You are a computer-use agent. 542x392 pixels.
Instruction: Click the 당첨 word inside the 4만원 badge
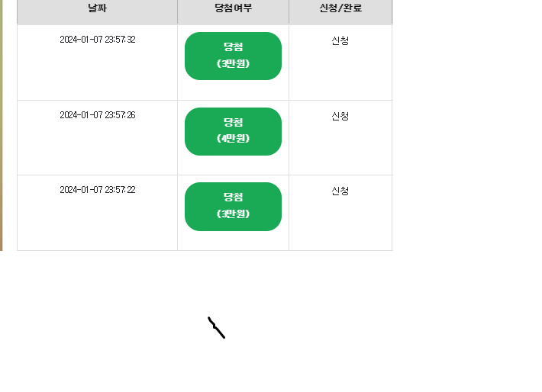pyautogui.click(x=233, y=122)
